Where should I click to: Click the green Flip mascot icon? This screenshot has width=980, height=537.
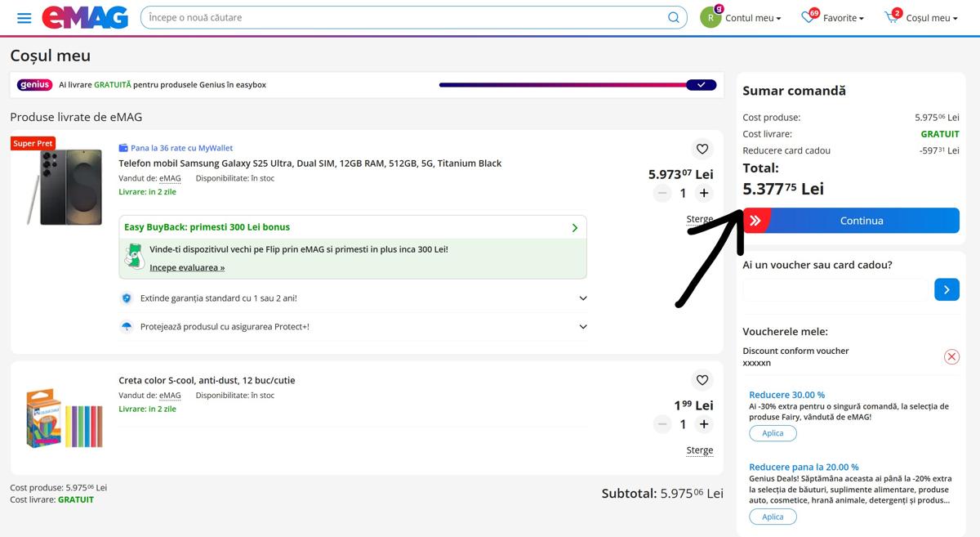tap(135, 256)
